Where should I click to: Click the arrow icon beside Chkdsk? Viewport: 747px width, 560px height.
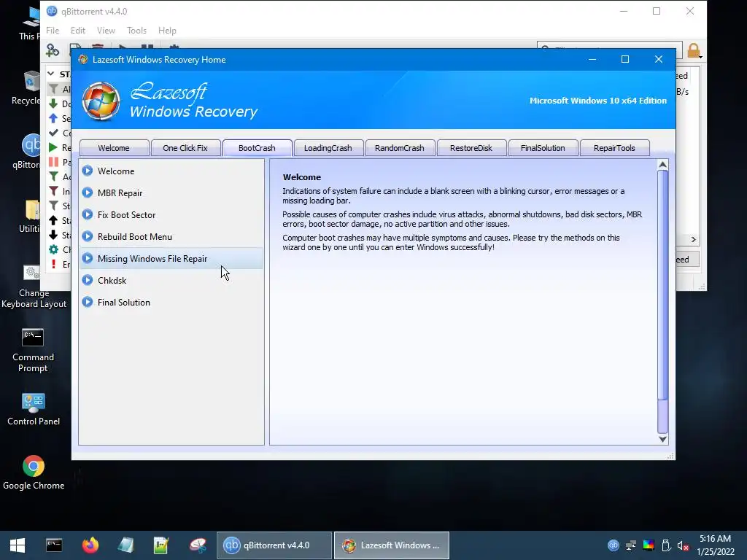pos(88,280)
